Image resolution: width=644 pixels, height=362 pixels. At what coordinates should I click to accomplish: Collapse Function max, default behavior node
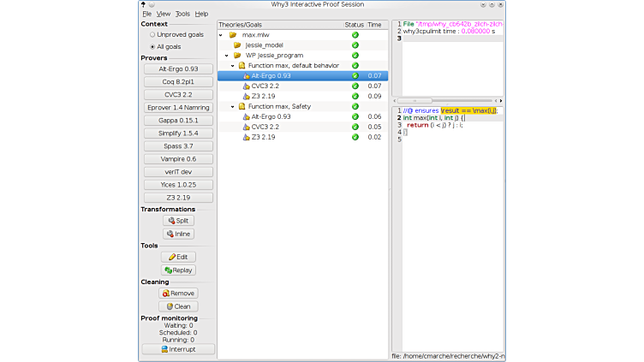232,66
